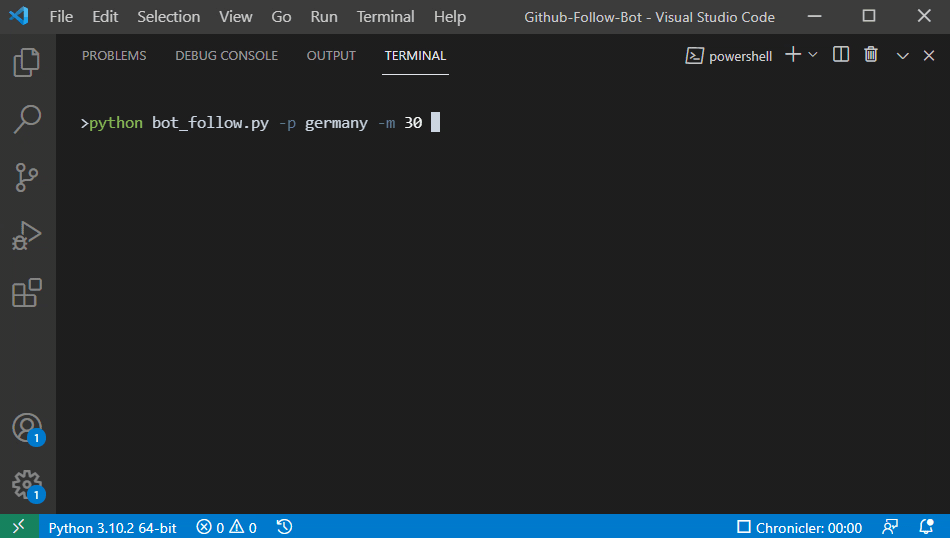Maximize the VS Code window
This screenshot has height=538, width=950.
click(869, 16)
